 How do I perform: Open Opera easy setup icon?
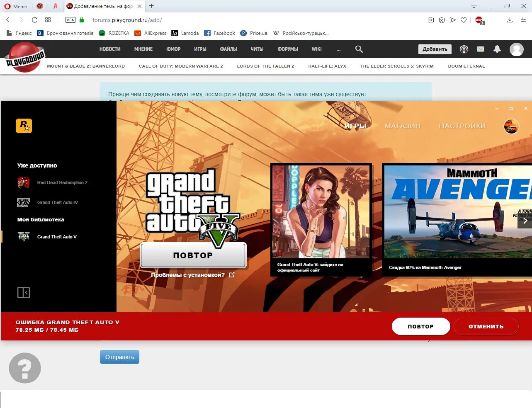(523, 20)
